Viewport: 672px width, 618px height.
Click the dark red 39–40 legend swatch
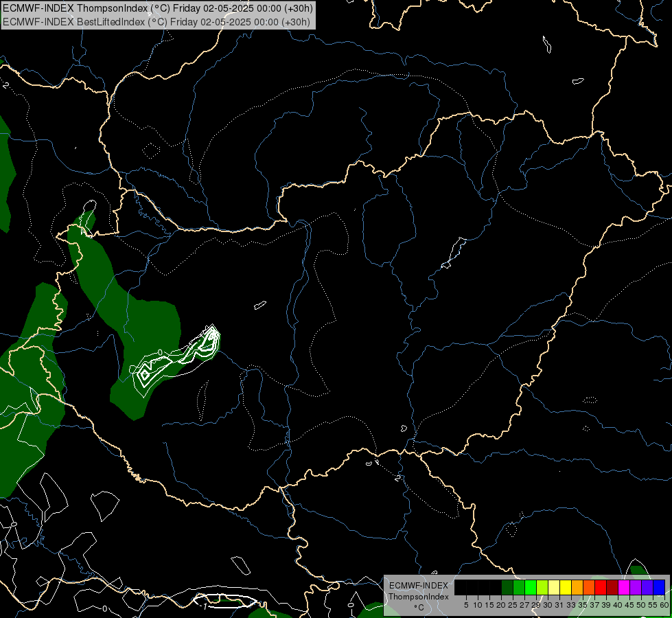pos(612,588)
